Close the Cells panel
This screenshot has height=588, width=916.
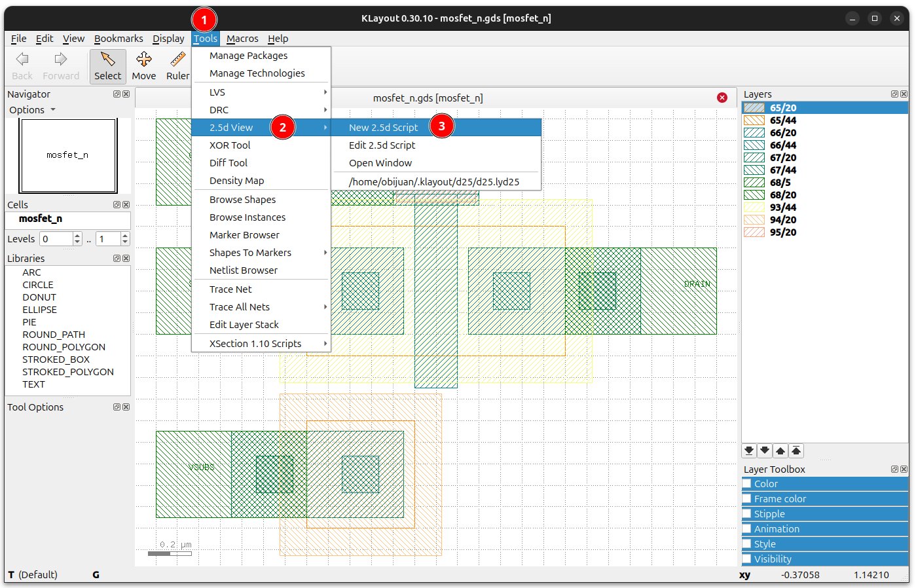pyautogui.click(x=126, y=205)
